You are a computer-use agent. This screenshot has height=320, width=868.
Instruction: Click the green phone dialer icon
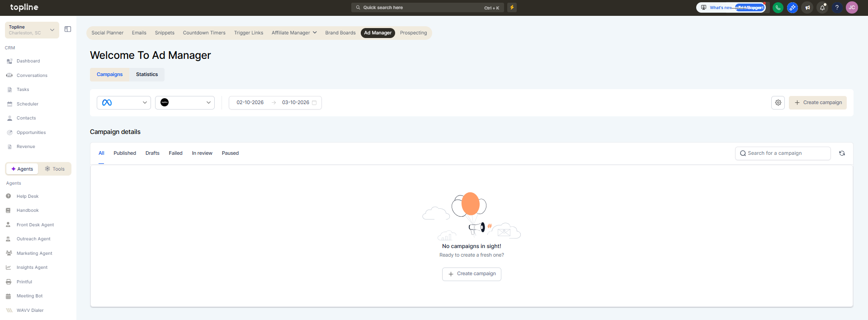778,7
